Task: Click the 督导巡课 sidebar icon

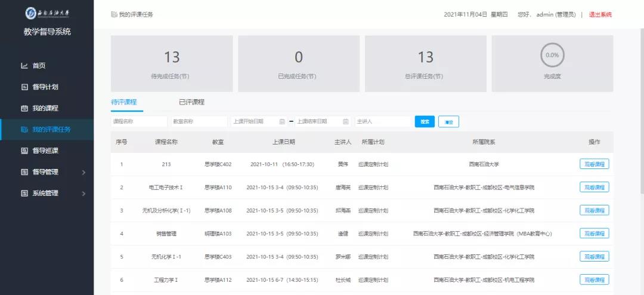Action: pyautogui.click(x=24, y=151)
